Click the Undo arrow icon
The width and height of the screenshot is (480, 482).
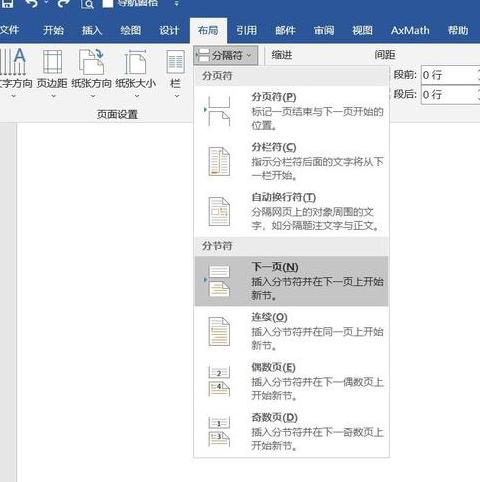(x=32, y=3)
